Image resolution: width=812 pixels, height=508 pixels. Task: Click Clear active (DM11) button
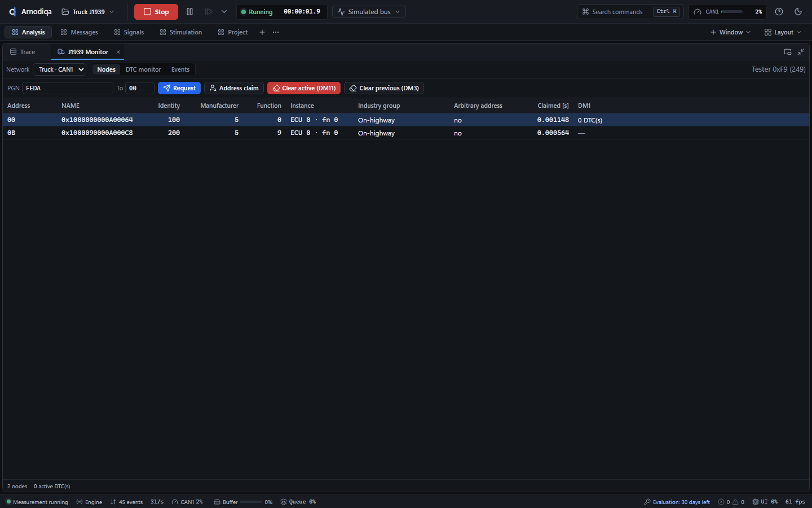(x=304, y=88)
